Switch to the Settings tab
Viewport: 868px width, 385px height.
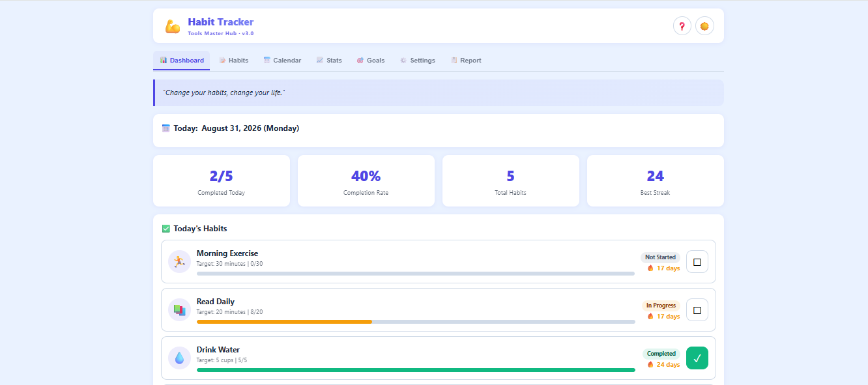[418, 61]
